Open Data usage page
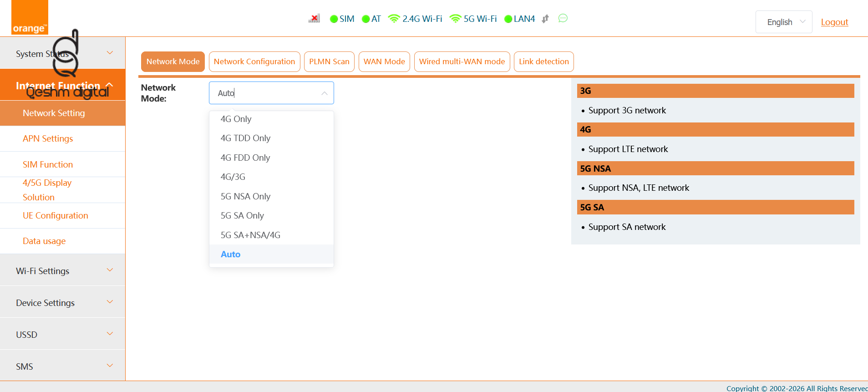 (x=63, y=241)
